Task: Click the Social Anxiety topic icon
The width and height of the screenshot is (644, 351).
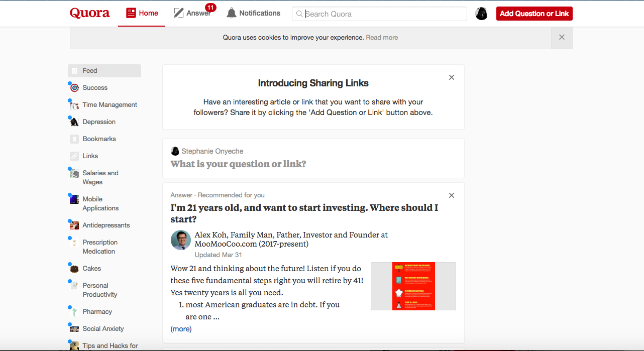Action: point(74,329)
